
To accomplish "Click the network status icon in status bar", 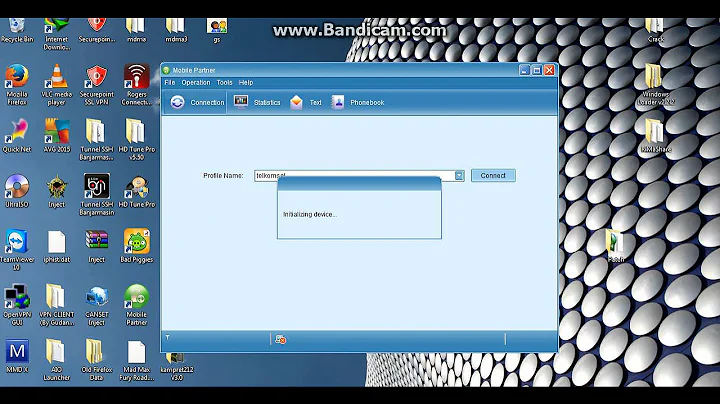I will [280, 339].
